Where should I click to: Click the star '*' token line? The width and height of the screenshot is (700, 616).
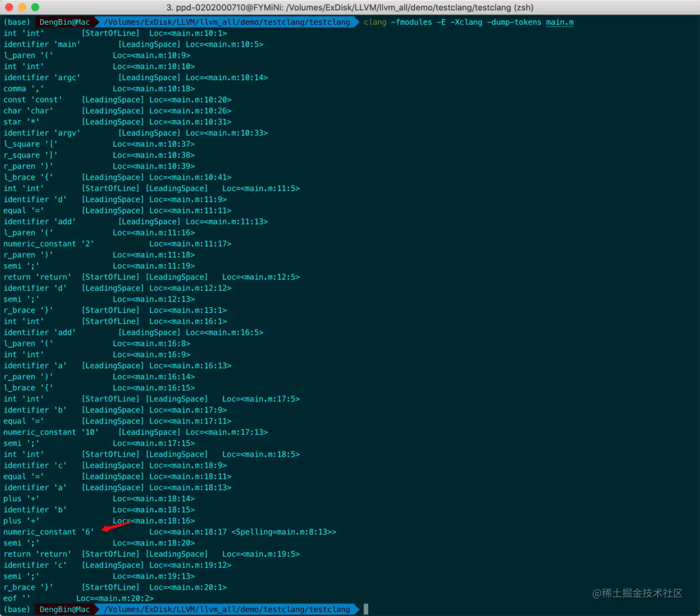[117, 122]
